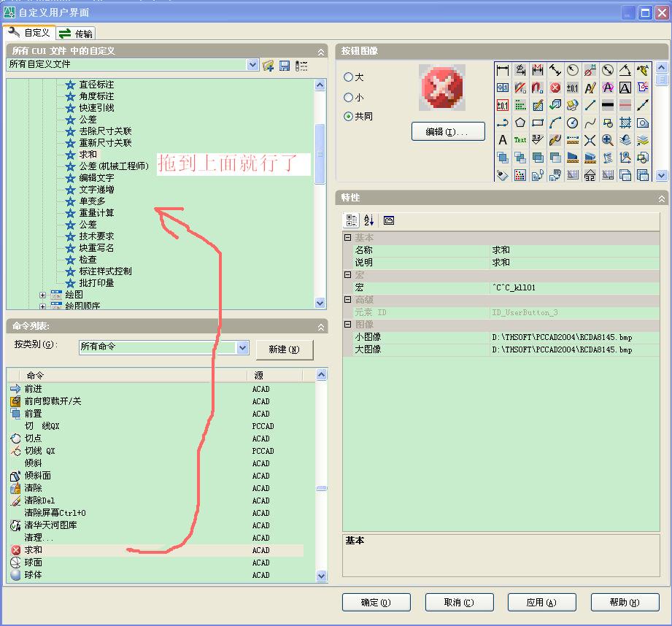Open the 所有命令 category dropdown

click(243, 347)
